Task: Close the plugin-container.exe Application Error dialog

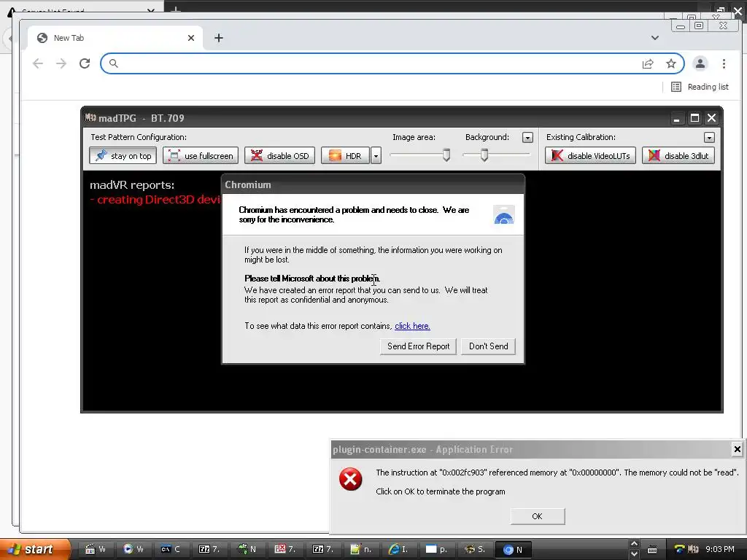Action: tap(737, 449)
